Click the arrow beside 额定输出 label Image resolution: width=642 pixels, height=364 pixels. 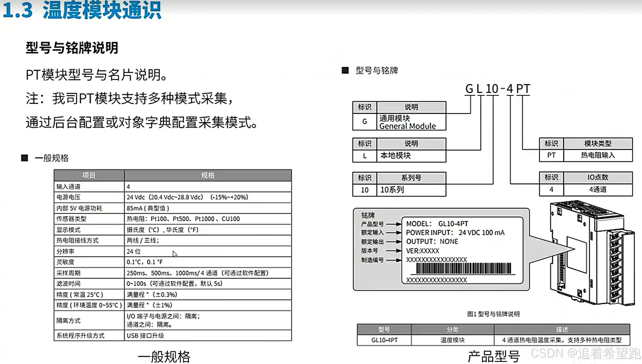tap(394, 241)
